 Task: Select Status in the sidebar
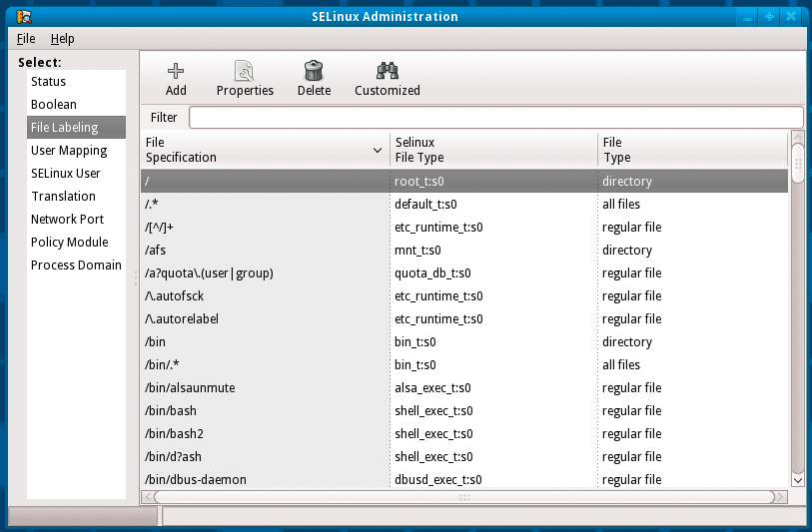coord(76,81)
